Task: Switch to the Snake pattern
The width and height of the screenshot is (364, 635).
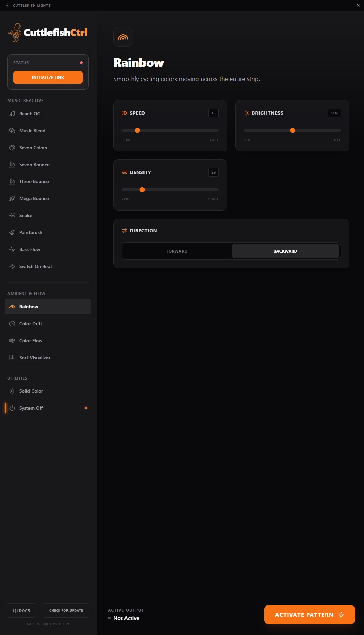Action: click(26, 215)
